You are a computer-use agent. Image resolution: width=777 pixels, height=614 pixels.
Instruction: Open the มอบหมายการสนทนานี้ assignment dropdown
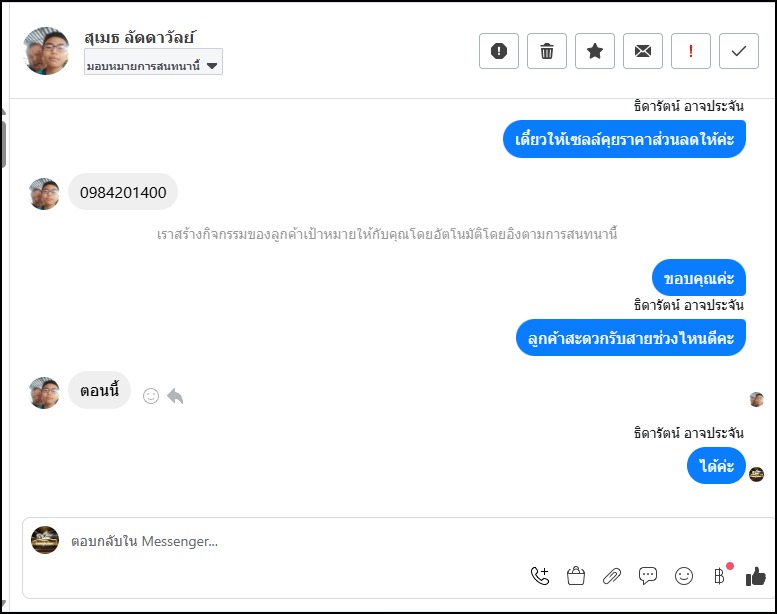tap(154, 66)
